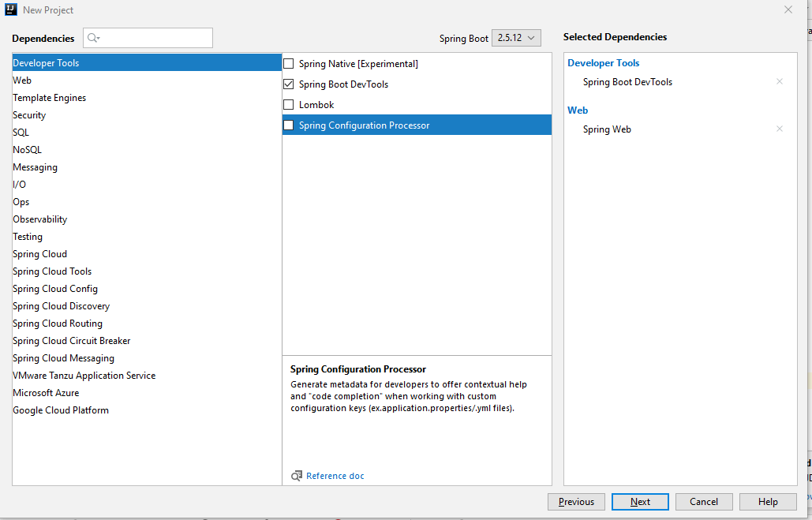Cancel the New Project wizard
Viewport: 812px width, 520px height.
(x=704, y=501)
